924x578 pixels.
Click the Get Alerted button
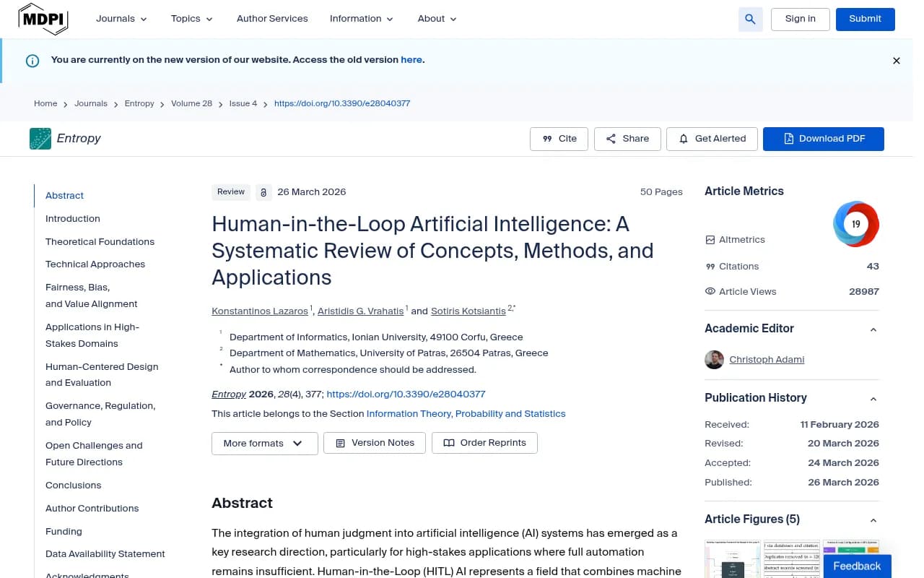(712, 139)
